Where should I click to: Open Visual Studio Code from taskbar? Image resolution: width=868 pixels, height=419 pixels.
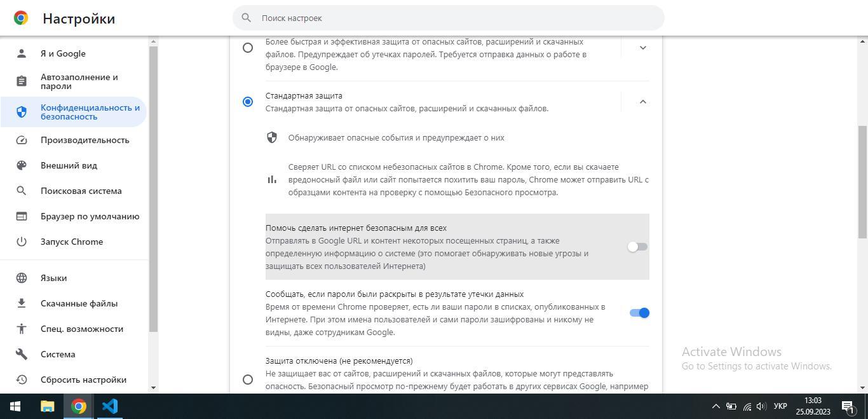coord(110,406)
